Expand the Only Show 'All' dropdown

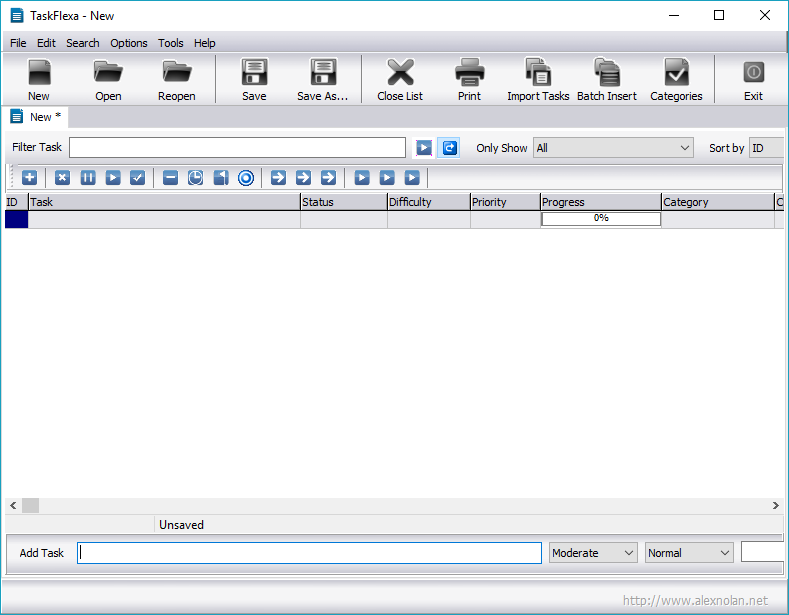coord(613,148)
